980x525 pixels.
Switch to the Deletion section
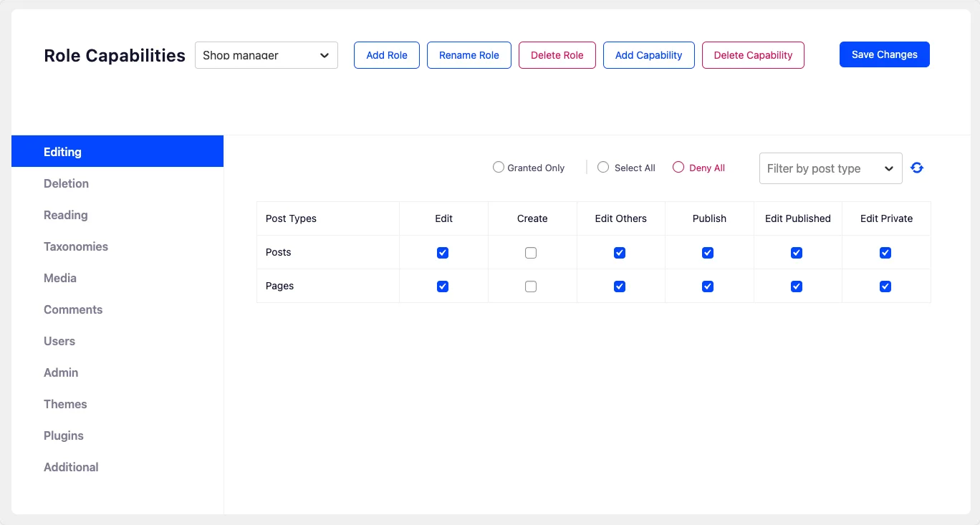66,183
